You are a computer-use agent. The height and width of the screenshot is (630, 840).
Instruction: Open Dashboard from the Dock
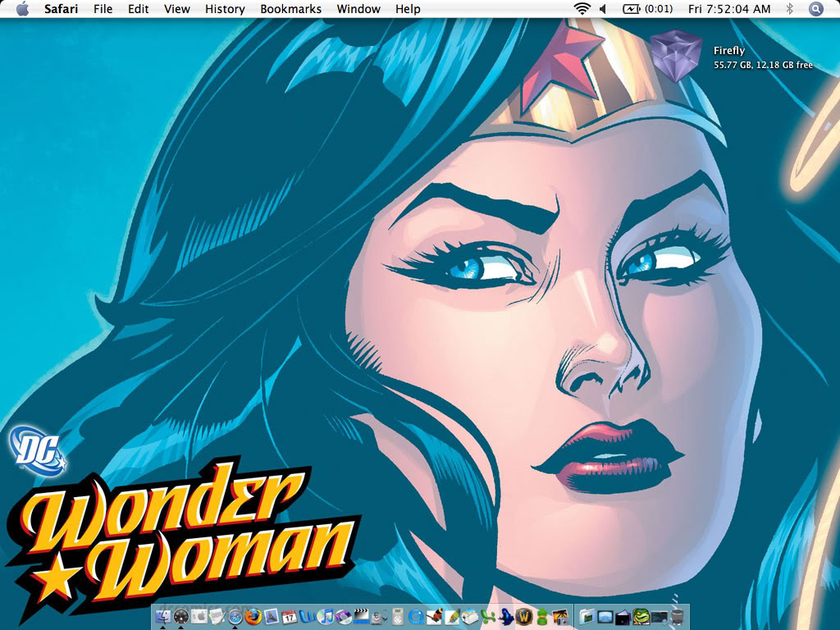coord(180,617)
